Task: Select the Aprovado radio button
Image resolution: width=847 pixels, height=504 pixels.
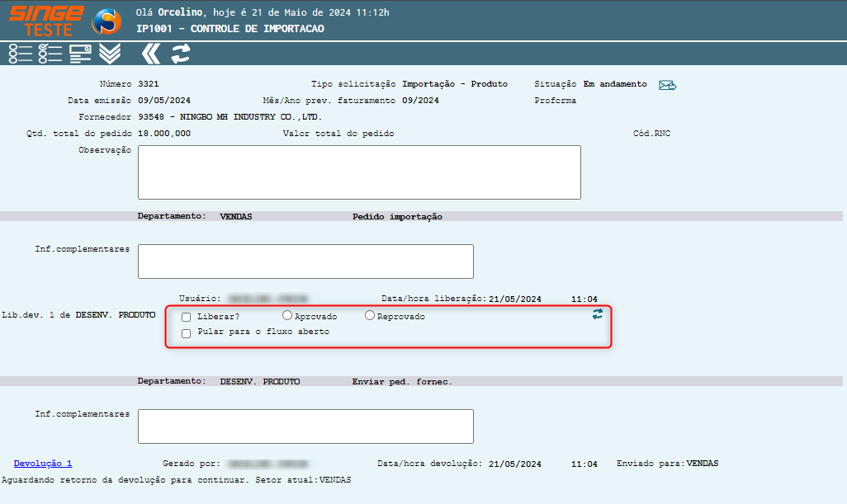Action: point(287,315)
